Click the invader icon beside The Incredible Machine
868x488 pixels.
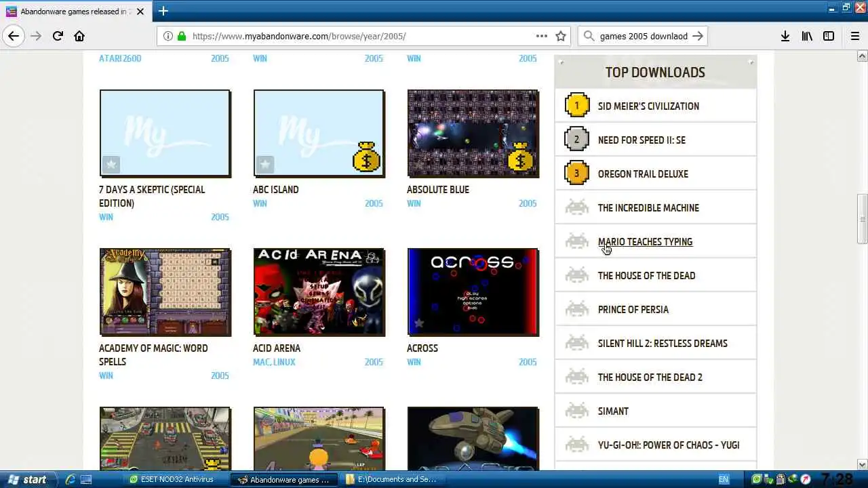click(x=577, y=207)
